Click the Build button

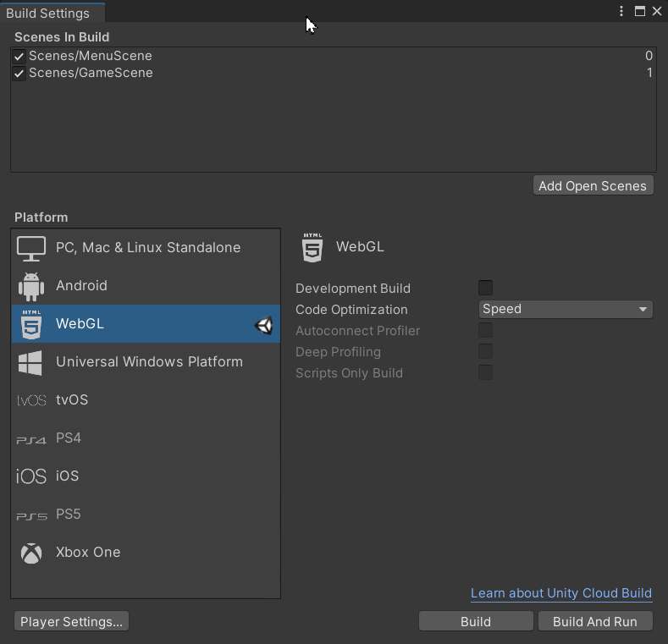point(476,621)
